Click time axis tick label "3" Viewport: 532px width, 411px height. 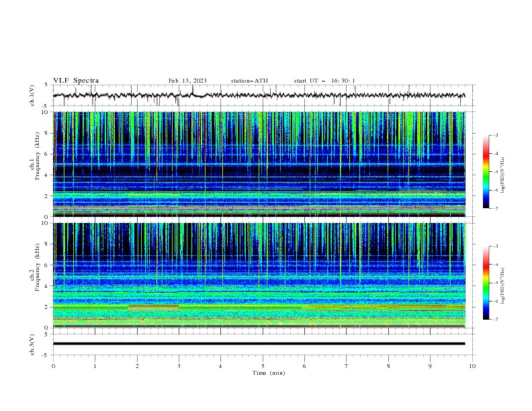click(179, 366)
